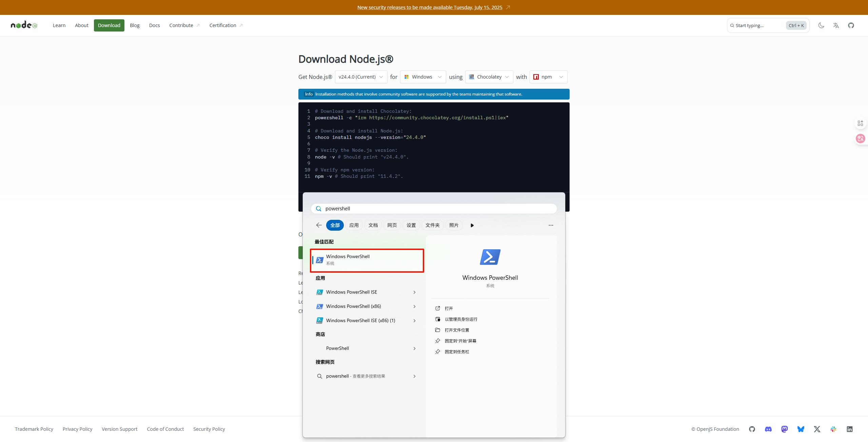Open the GitHub icon in the top navigation
The width and height of the screenshot is (868, 442).
(851, 25)
